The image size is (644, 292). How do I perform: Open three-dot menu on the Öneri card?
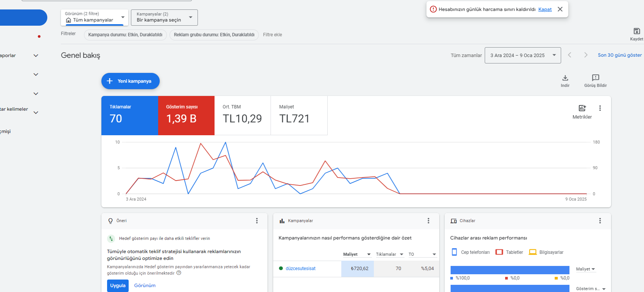[x=257, y=221]
